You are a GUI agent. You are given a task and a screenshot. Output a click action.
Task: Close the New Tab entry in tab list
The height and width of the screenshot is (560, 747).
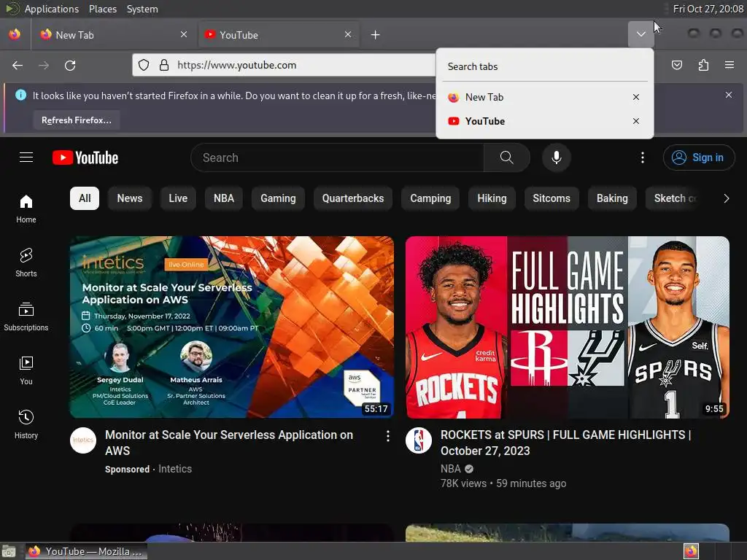click(636, 97)
